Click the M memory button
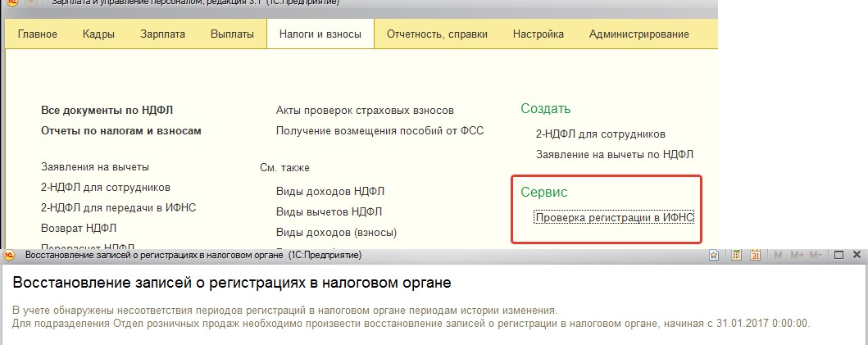This screenshot has height=345, width=868. (x=778, y=256)
